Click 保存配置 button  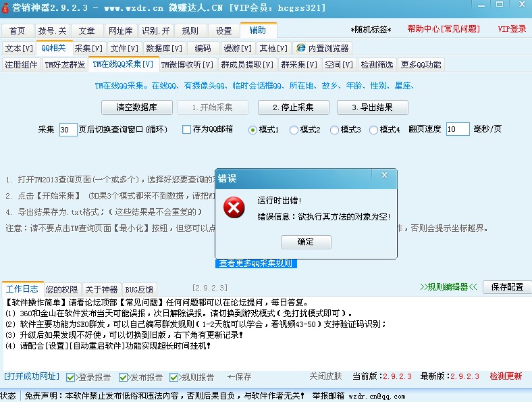point(507,287)
